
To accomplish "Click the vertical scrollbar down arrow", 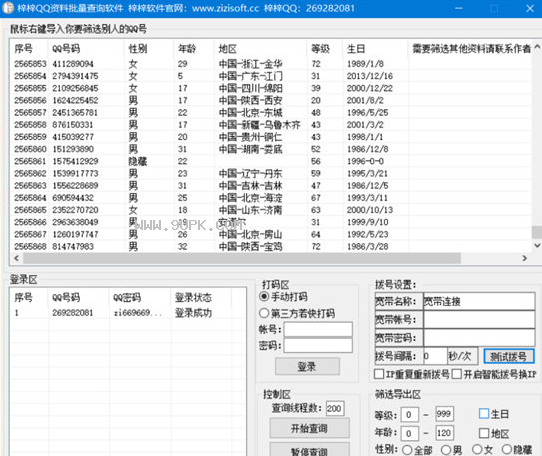I will tap(537, 245).
